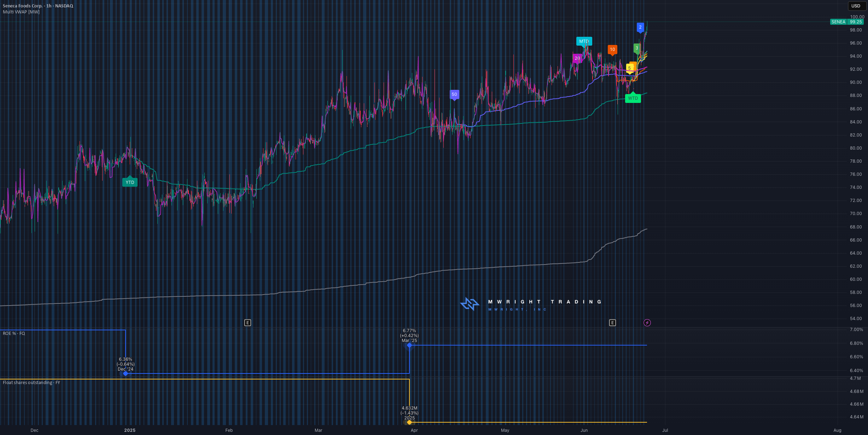Click the 7.00% ROE axis label
This screenshot has width=868, height=435.
click(x=856, y=330)
